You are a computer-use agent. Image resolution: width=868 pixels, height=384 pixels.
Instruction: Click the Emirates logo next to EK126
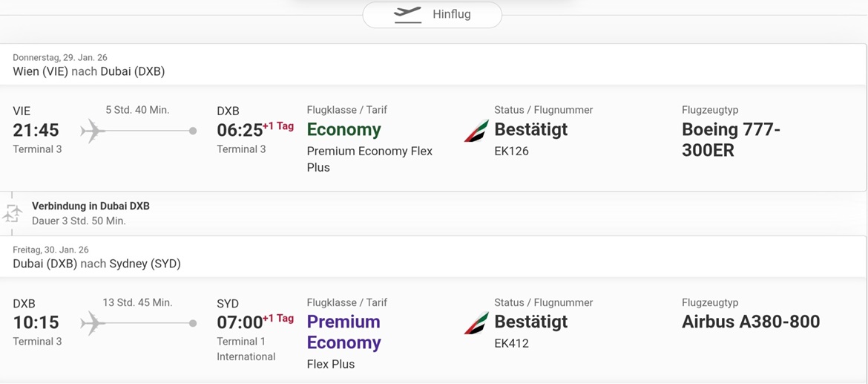(476, 131)
